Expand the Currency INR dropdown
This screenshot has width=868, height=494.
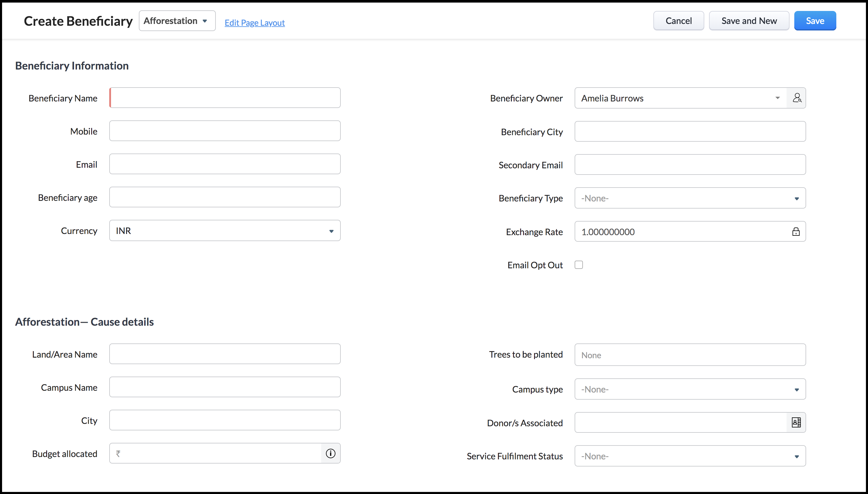point(225,231)
